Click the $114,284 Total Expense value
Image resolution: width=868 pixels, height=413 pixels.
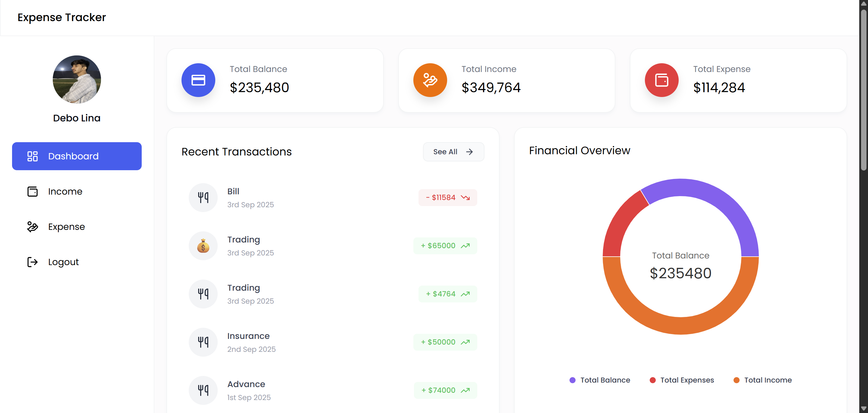719,88
